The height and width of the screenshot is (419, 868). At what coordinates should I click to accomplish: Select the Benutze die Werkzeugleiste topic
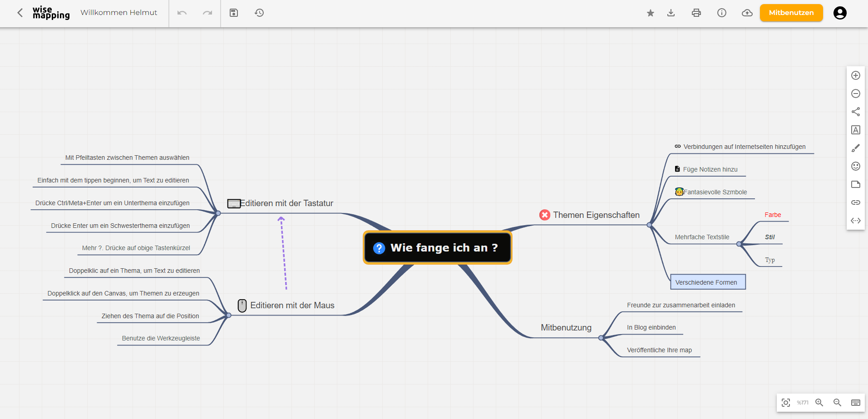click(161, 338)
